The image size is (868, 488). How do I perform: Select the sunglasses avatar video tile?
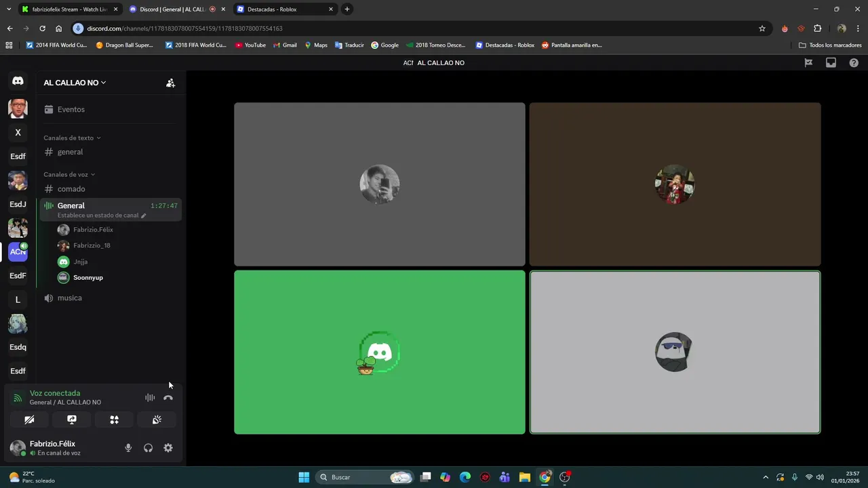coord(675,352)
